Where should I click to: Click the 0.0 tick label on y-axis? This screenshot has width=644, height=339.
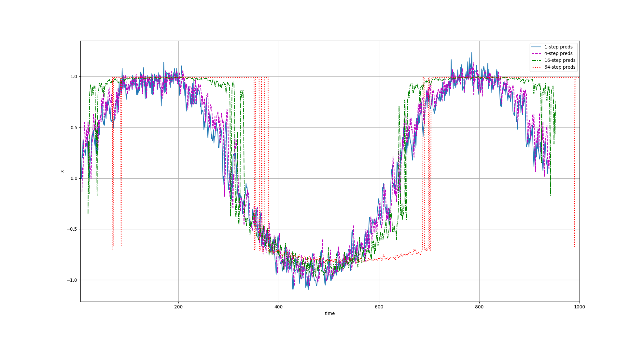pyautogui.click(x=74, y=178)
